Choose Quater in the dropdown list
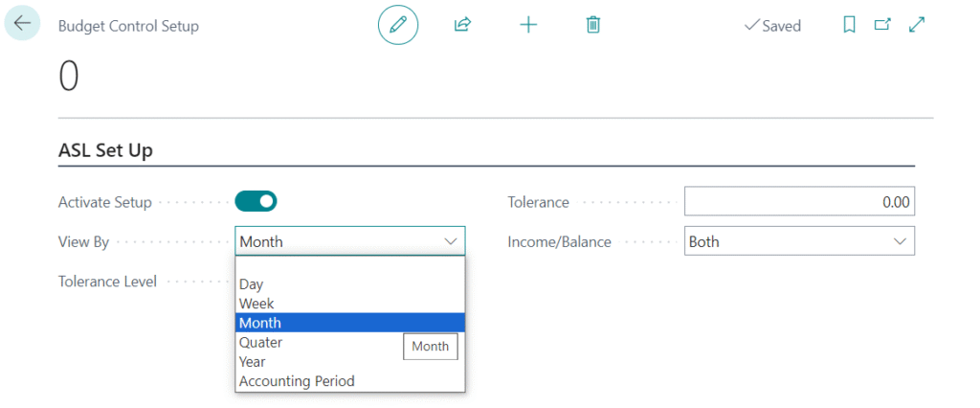This screenshot has height=408, width=980. pos(260,342)
